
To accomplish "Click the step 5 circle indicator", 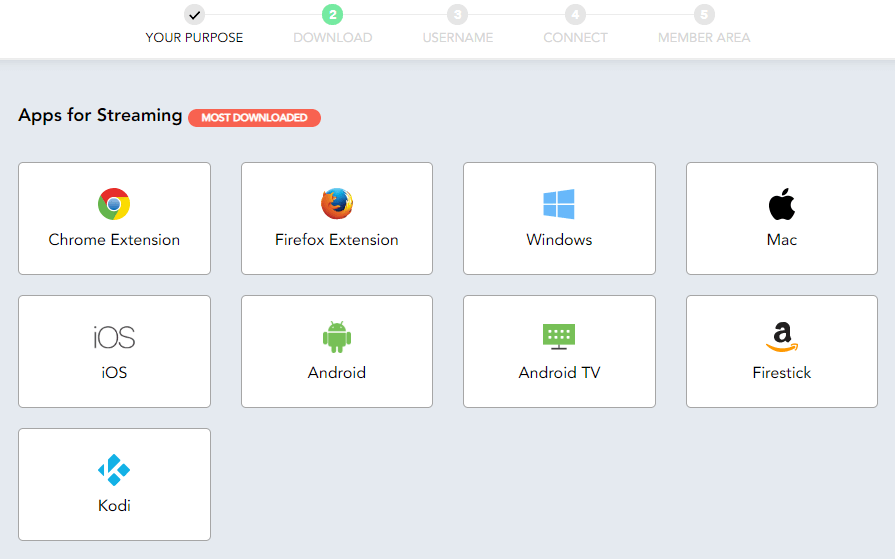I will 704,15.
